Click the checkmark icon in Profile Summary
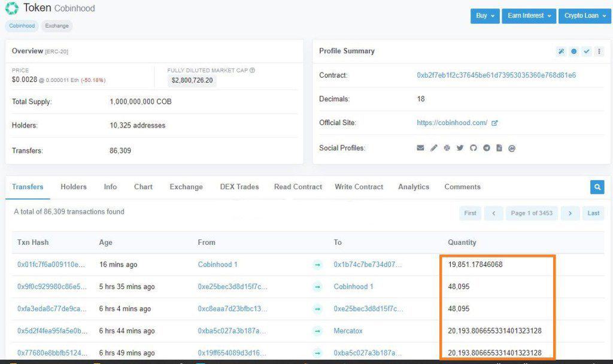613x364 pixels. (x=587, y=51)
